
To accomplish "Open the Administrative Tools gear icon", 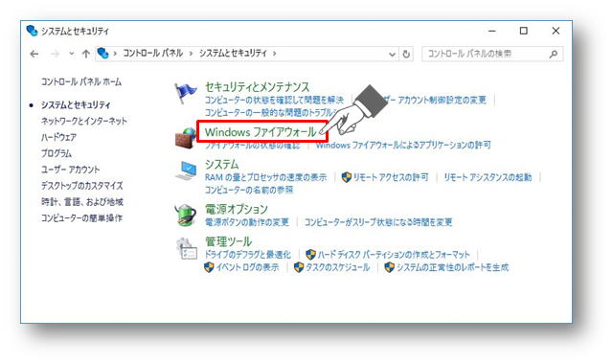I will click(x=186, y=248).
